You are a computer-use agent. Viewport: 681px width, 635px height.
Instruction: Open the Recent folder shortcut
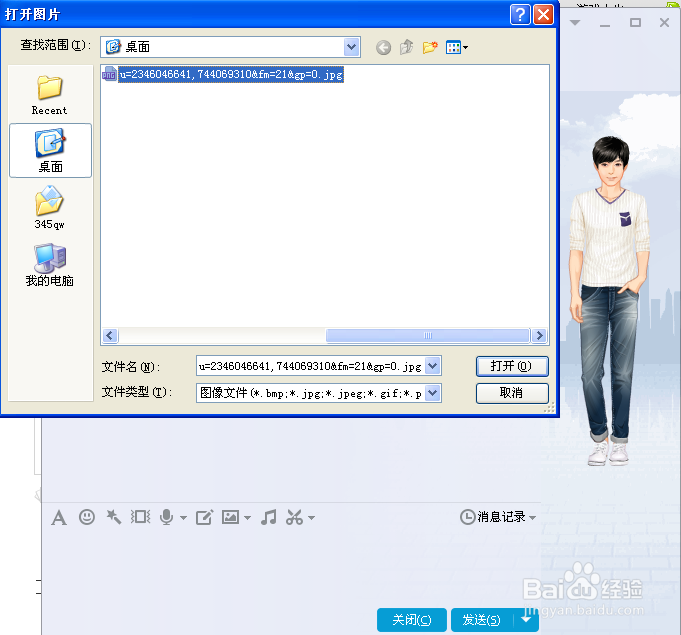(x=50, y=95)
